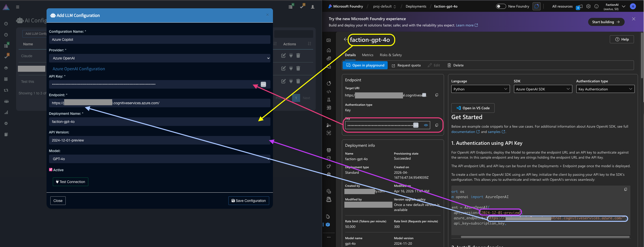Viewport: 644px width, 247px height.
Task: Reveal the key with the eye icon
Action: (x=426, y=125)
